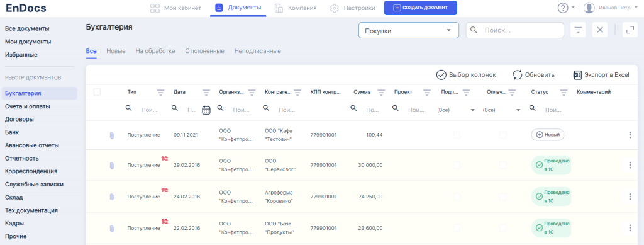The image size is (644, 245).
Task: Click the main Поиск search field
Action: [514, 30]
